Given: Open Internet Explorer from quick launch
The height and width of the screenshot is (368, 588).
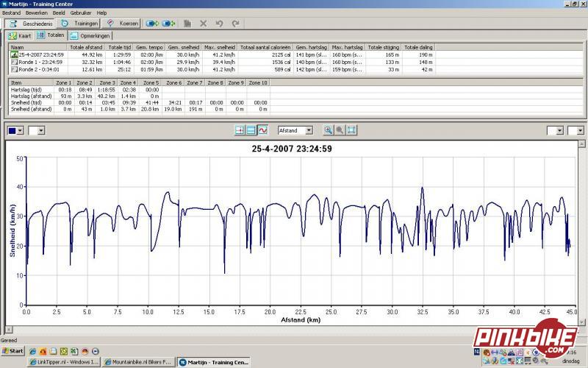Looking at the screenshot, I should pos(34,351).
